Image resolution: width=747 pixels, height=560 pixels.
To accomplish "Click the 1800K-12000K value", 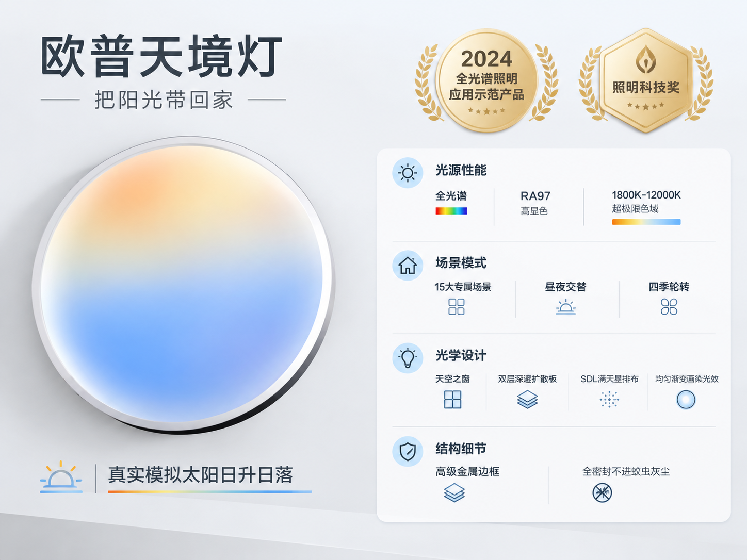I will [x=646, y=195].
